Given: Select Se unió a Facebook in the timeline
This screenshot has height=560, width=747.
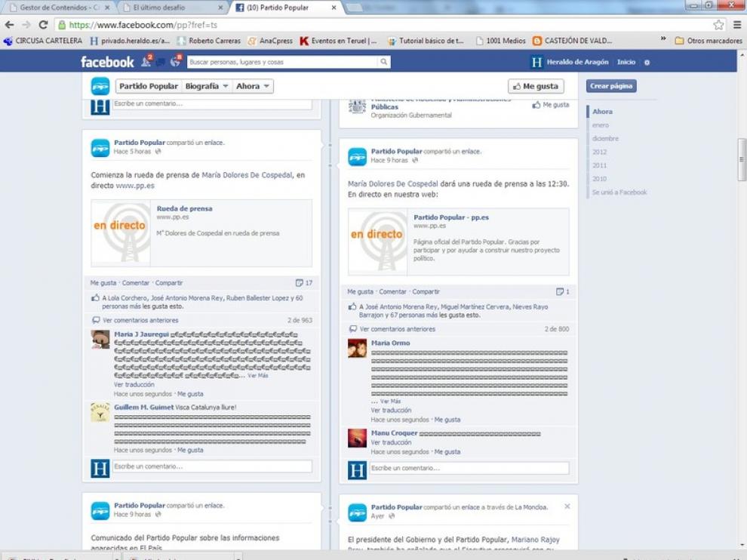Looking at the screenshot, I should pyautogui.click(x=619, y=192).
